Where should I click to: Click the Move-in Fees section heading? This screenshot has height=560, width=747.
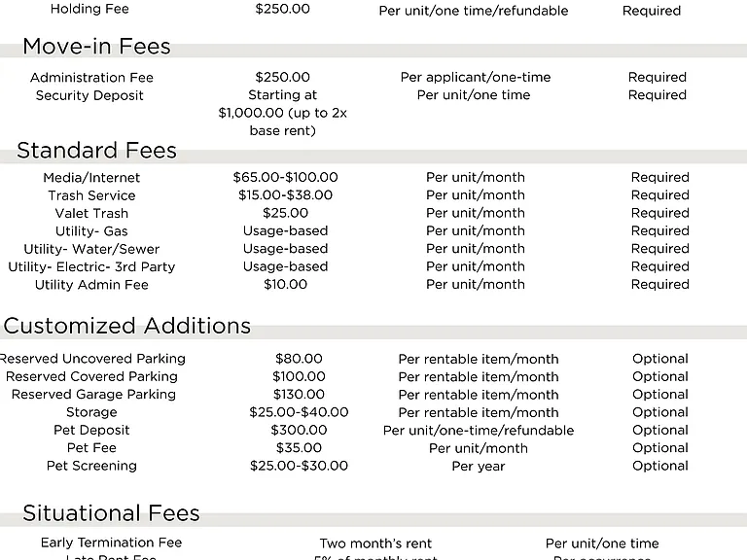(96, 47)
